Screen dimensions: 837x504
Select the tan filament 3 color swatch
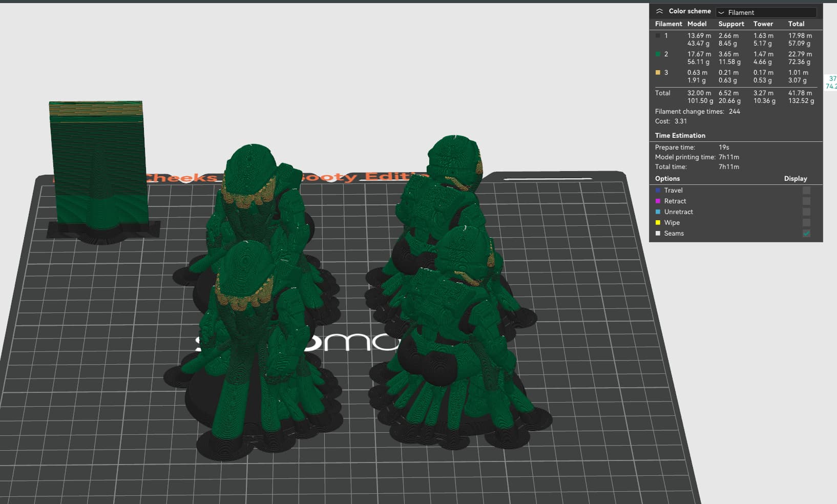click(x=658, y=73)
